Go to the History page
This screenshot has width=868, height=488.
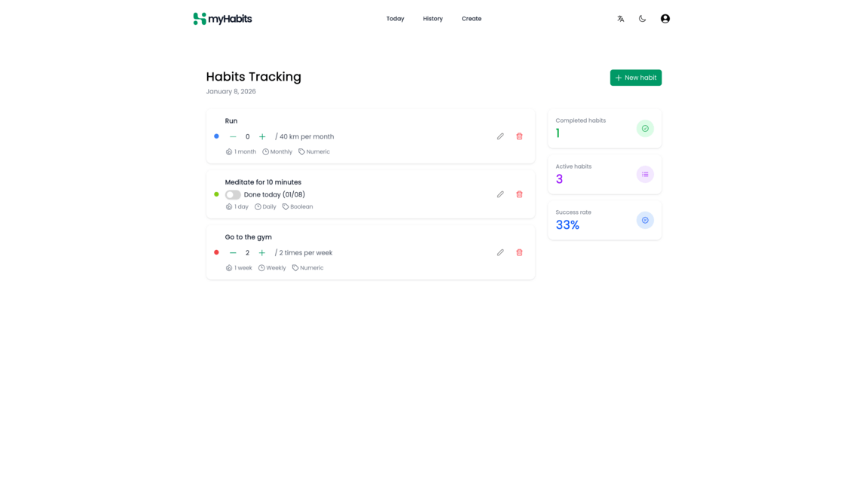(432, 19)
